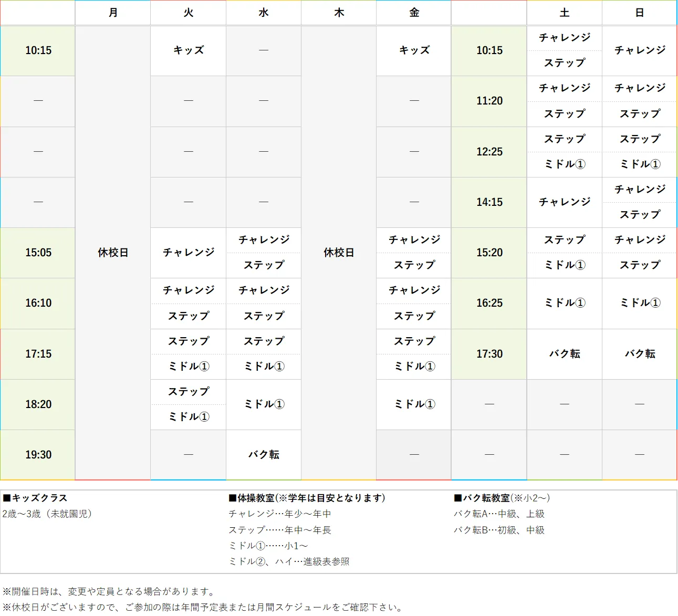Select the キッズ class on Tuesday 10:15

coord(188,50)
